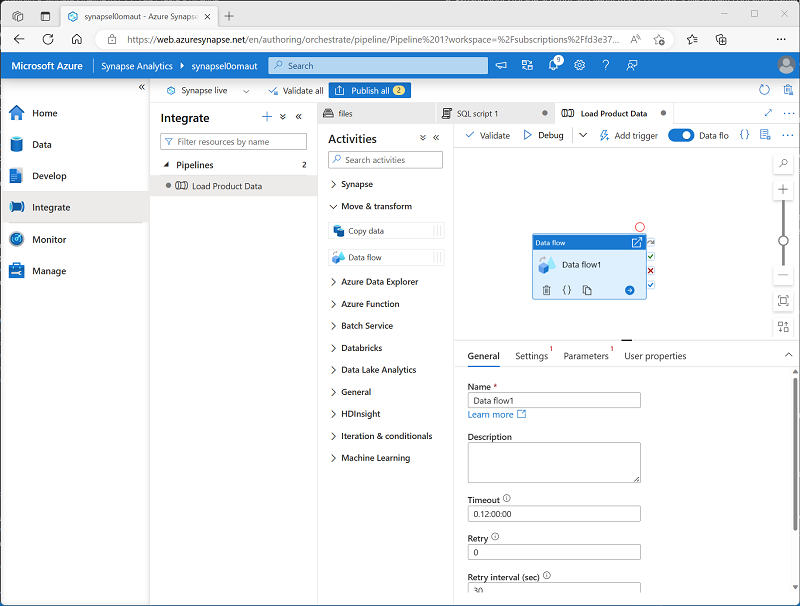The width and height of the screenshot is (800, 606).
Task: Open pipeline properties pane icon
Action: point(765,135)
